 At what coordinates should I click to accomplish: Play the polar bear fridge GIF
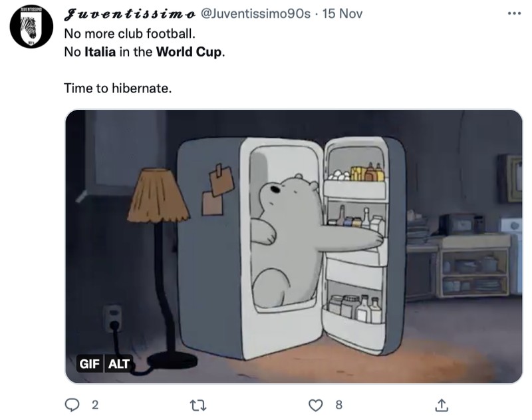point(293,246)
